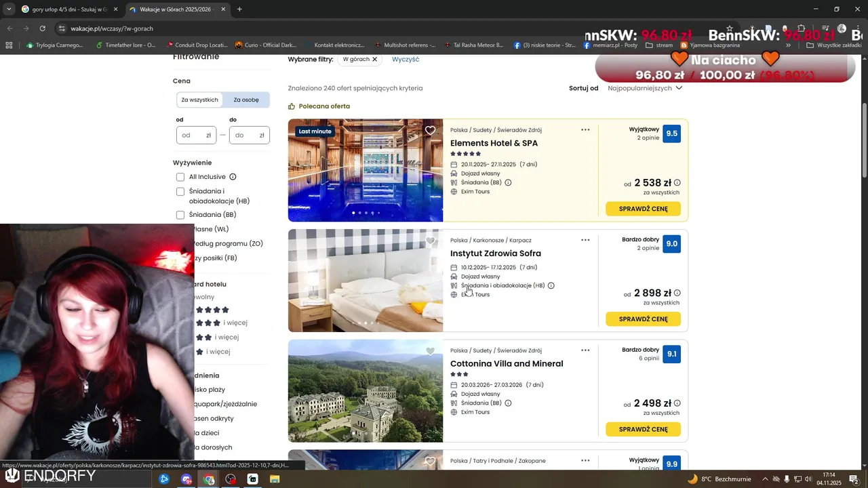Viewport: 868px width, 488px height.
Task: Show info for Śniadania i obiadokolacje (HB) at Sofra
Action: (551, 285)
